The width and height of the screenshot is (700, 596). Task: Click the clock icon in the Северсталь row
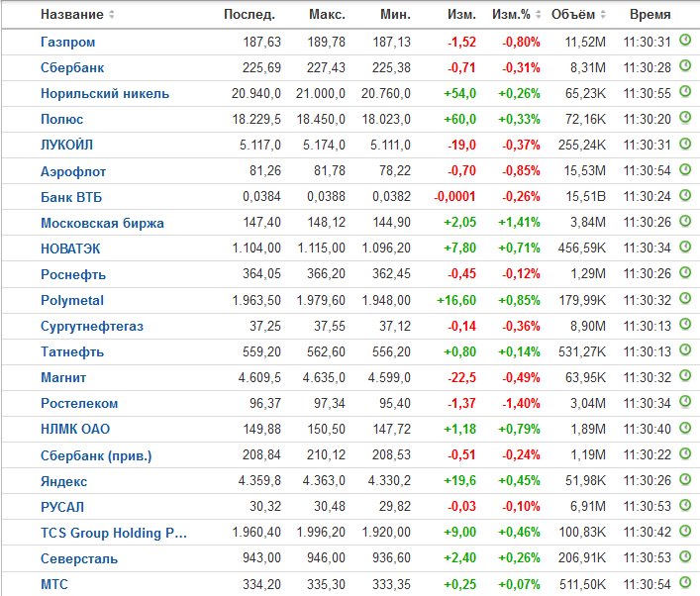(685, 556)
